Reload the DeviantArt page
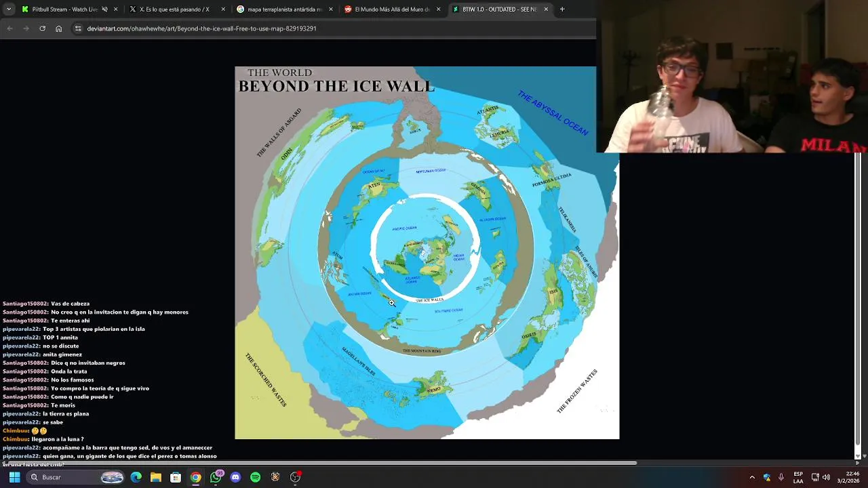 point(42,28)
